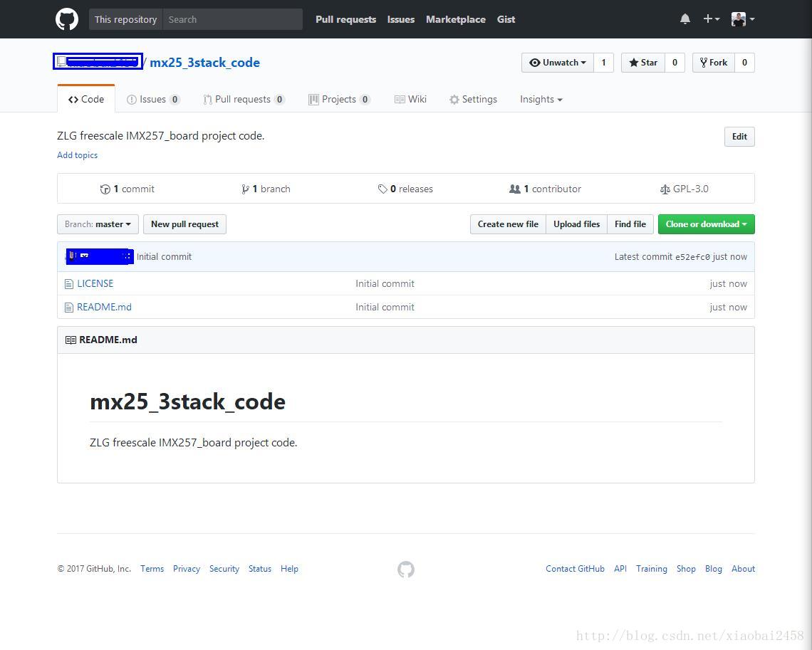Open the Security footer link
The image size is (812, 650).
click(224, 569)
